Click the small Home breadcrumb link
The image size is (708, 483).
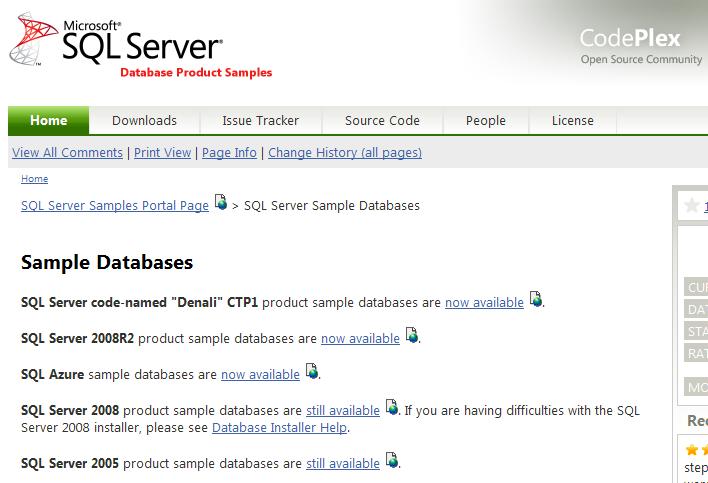tap(34, 179)
